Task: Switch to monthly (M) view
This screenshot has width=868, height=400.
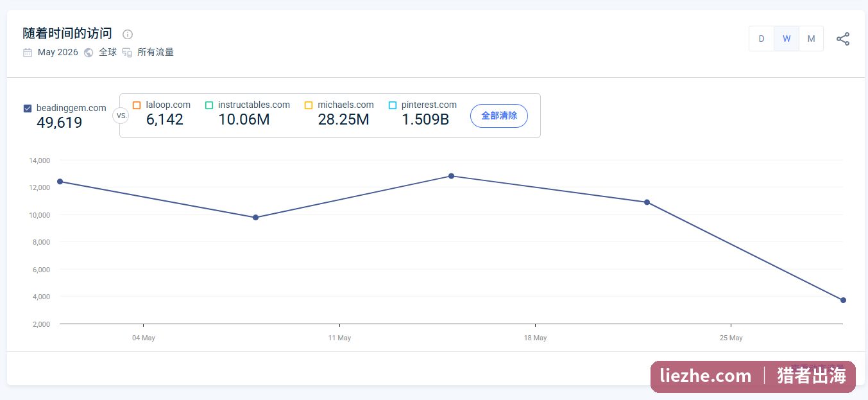Action: (x=811, y=39)
